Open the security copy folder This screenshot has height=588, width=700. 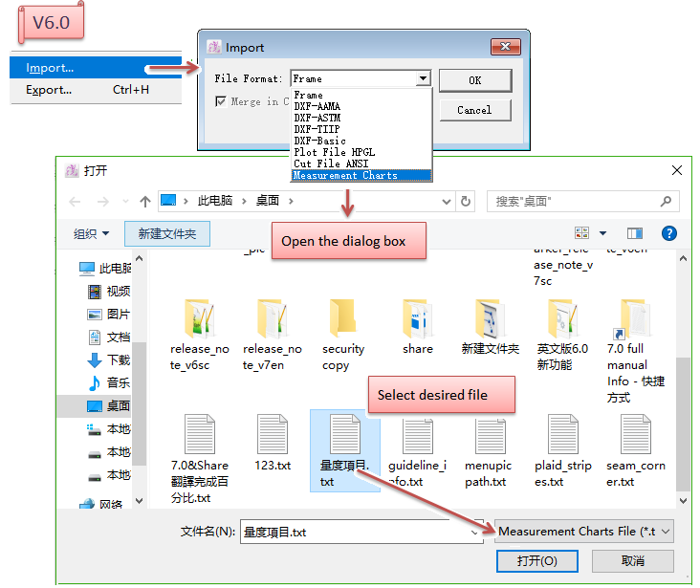coord(342,325)
